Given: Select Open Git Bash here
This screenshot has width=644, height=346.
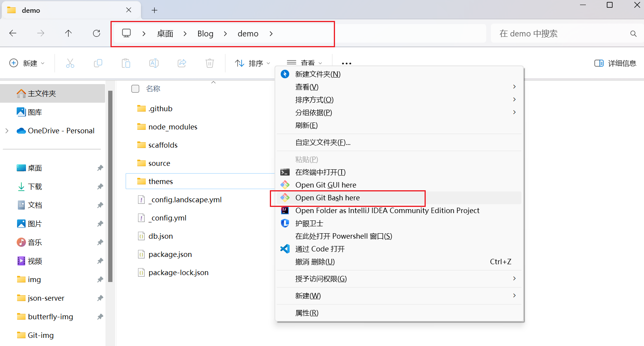Looking at the screenshot, I should pos(328,198).
